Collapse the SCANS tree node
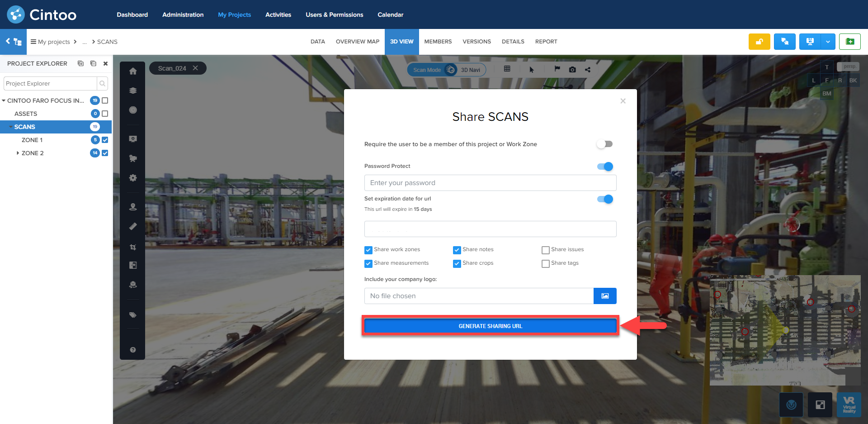 tap(11, 127)
